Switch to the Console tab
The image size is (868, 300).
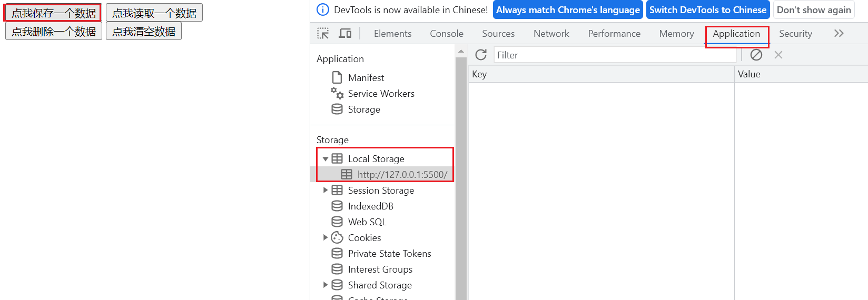point(447,34)
